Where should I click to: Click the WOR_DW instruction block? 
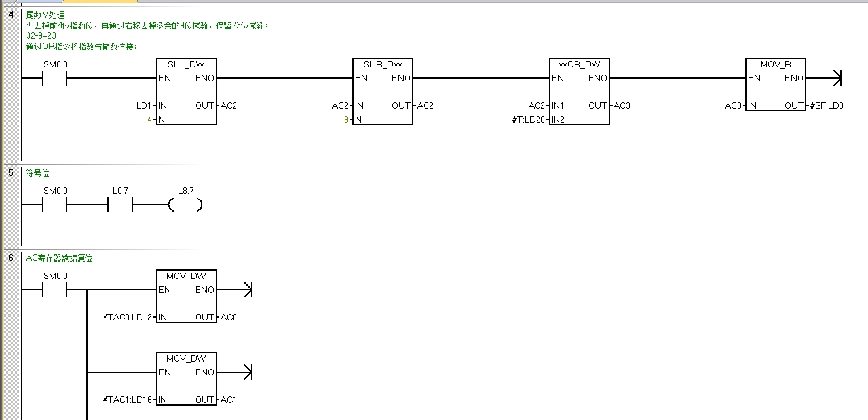tap(579, 91)
